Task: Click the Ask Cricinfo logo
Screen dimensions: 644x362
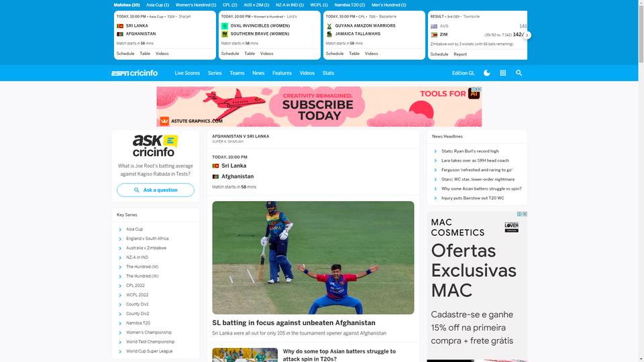Action: tap(155, 145)
